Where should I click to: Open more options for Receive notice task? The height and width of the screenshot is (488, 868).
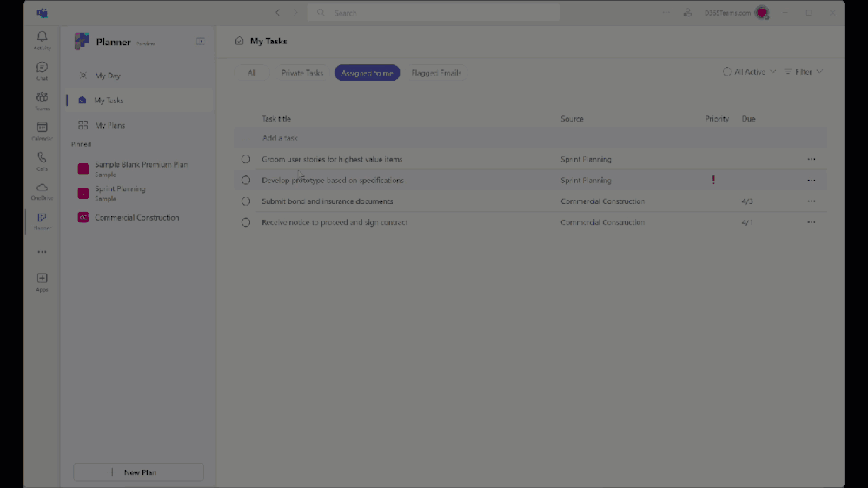[x=811, y=222]
